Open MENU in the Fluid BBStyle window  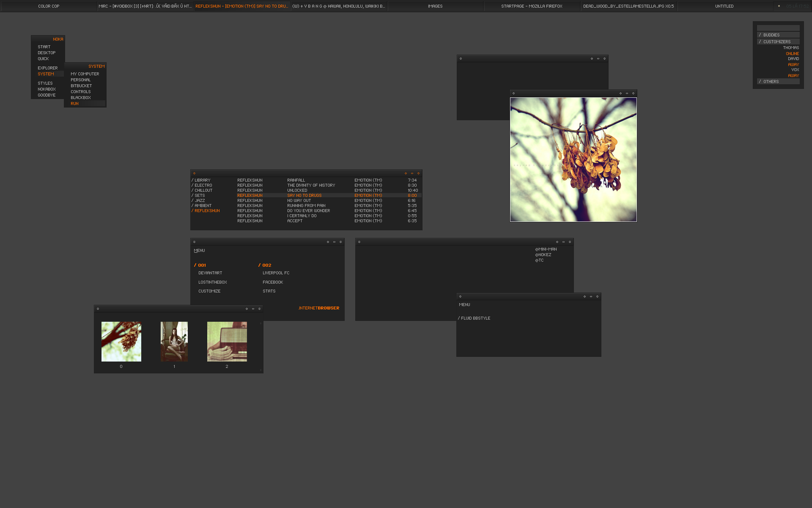464,304
